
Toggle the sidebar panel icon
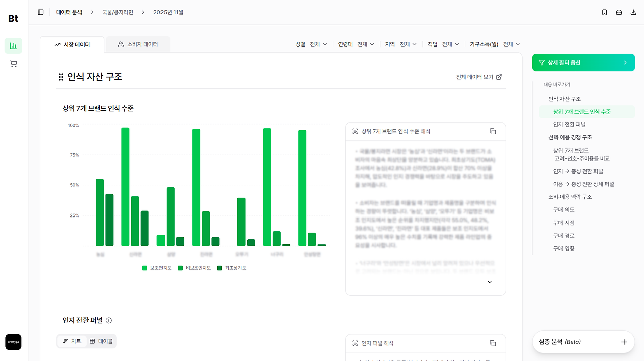41,12
